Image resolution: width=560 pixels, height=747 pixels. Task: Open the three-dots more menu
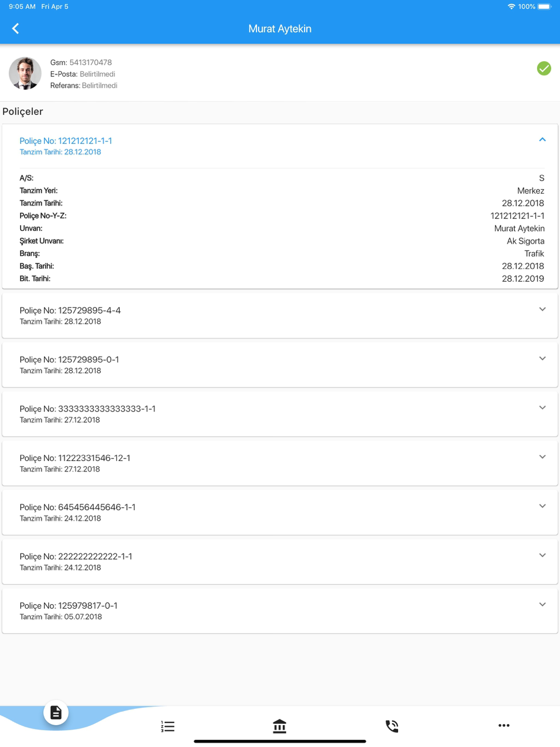pyautogui.click(x=504, y=725)
